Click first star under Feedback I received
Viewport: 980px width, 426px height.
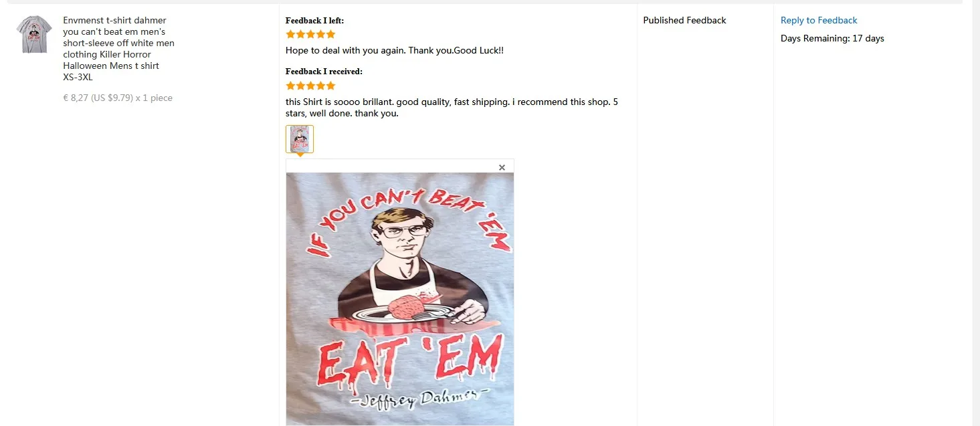290,86
